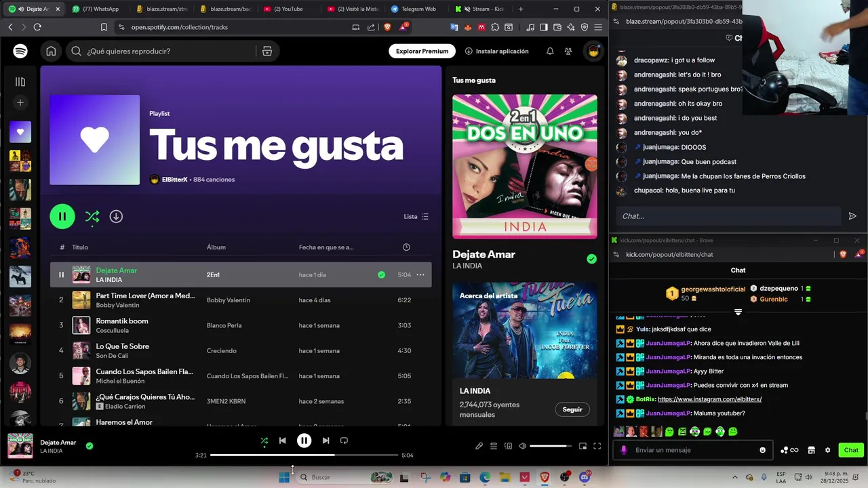This screenshot has width=868, height=488.
Task: Expand Your Library sidebar icon
Action: pyautogui.click(x=20, y=82)
